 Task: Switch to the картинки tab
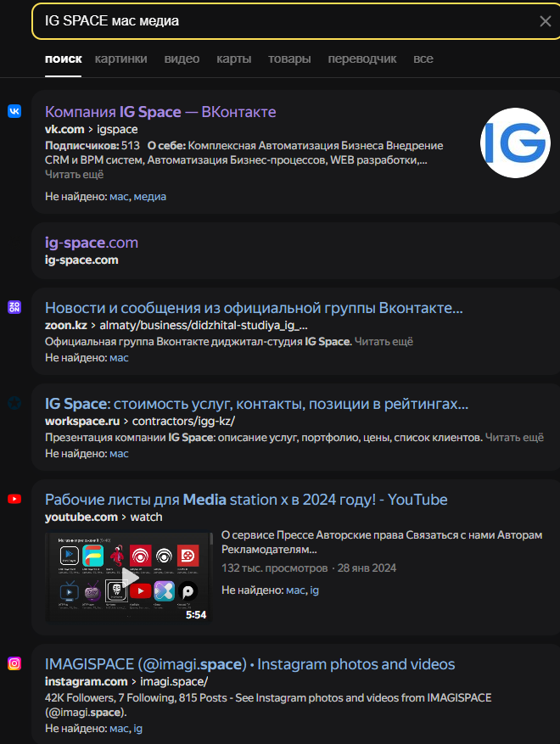(x=121, y=59)
